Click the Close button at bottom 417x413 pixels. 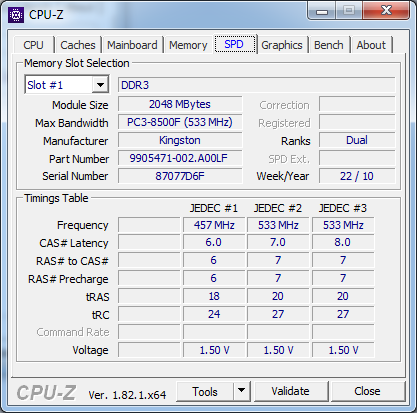367,391
